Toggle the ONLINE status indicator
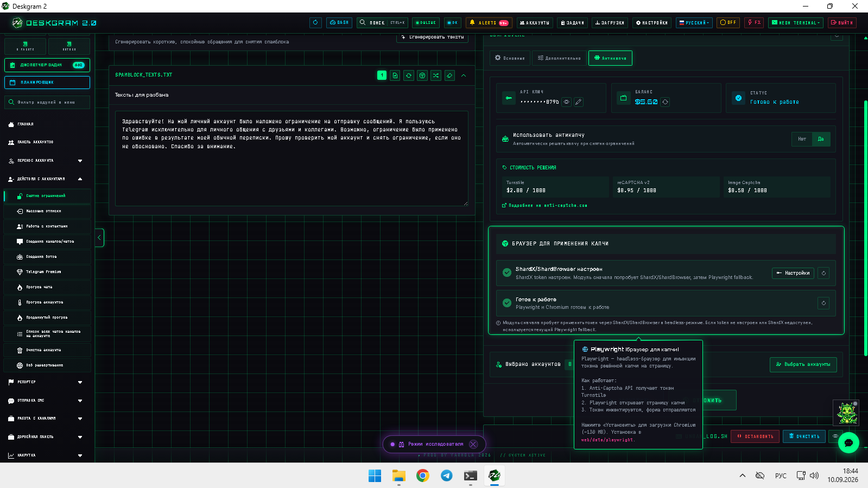Screen dimensions: 868x488 (426, 23)
